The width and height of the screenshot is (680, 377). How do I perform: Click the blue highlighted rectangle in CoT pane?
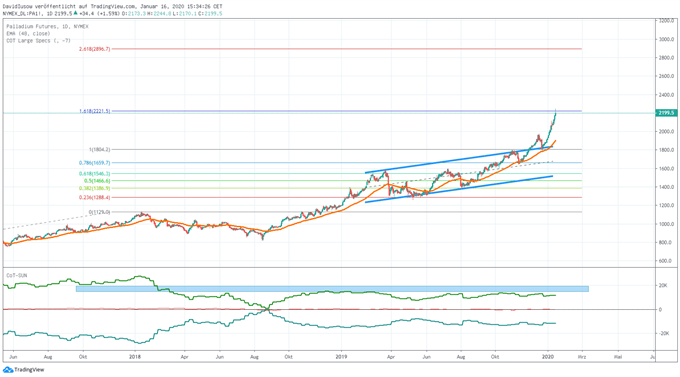pyautogui.click(x=332, y=288)
